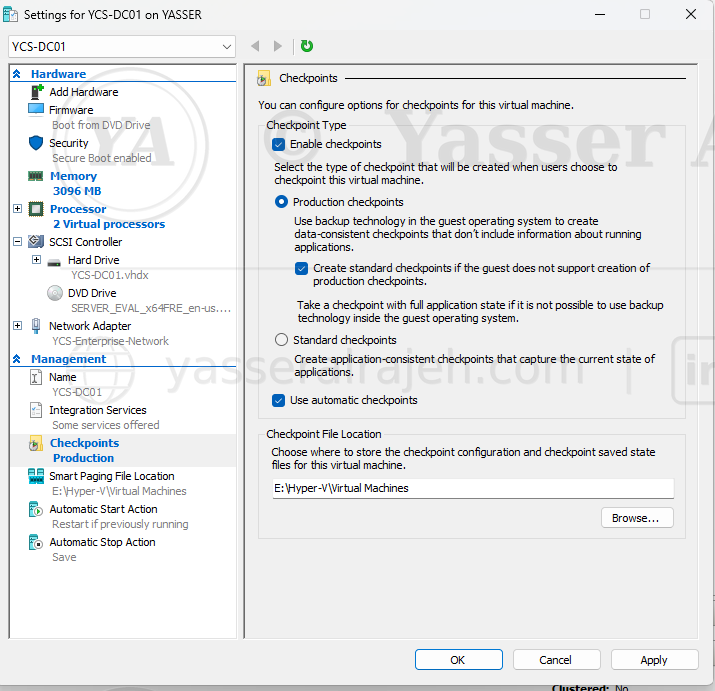Click the settings window title icon
The image size is (715, 691).
[10, 15]
